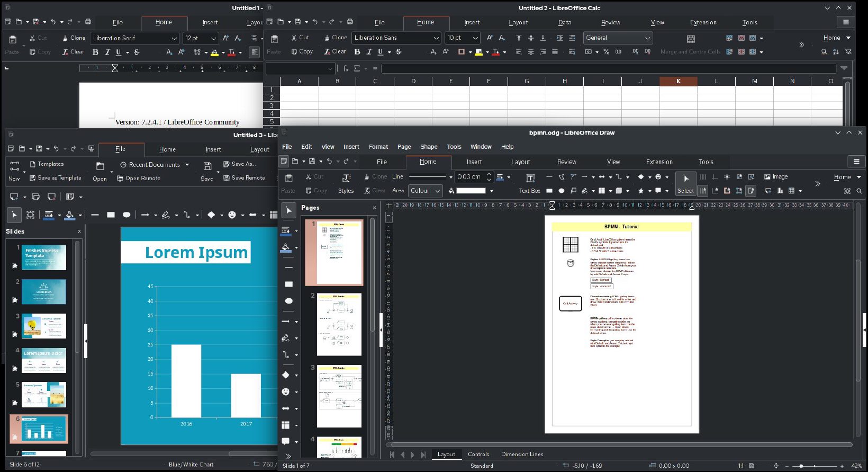
Task: Select slide 3 thumbnail in Impress Slides panel
Action: click(44, 326)
